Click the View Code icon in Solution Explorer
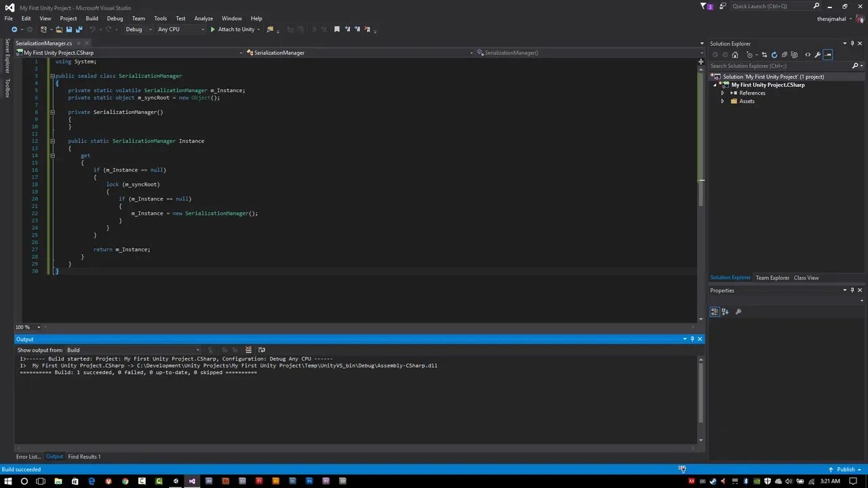Screen dimensions: 868x488 point(808,55)
